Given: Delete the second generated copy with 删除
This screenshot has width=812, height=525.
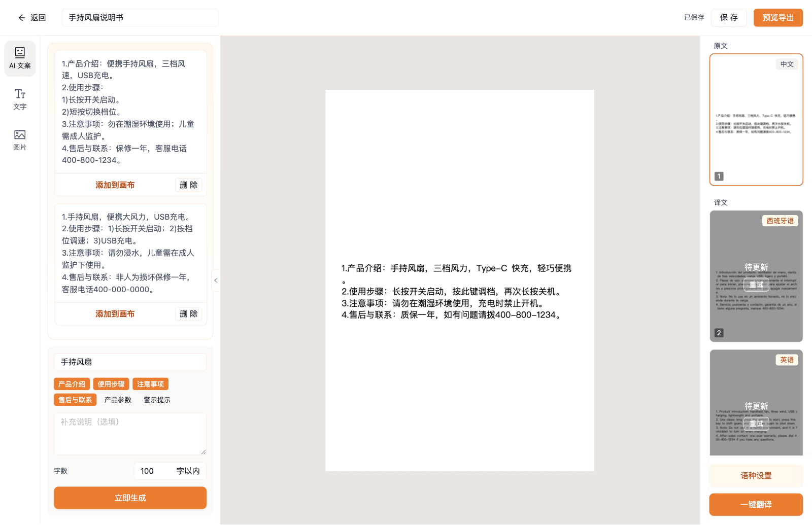Looking at the screenshot, I should point(189,314).
